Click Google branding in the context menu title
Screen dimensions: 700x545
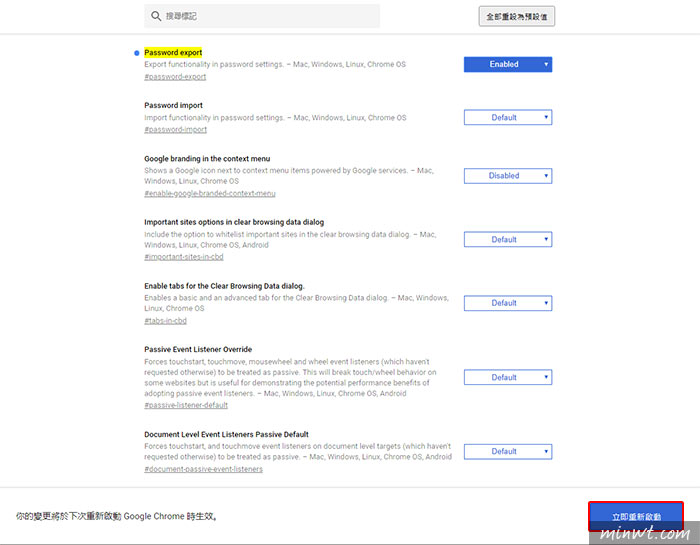point(207,158)
